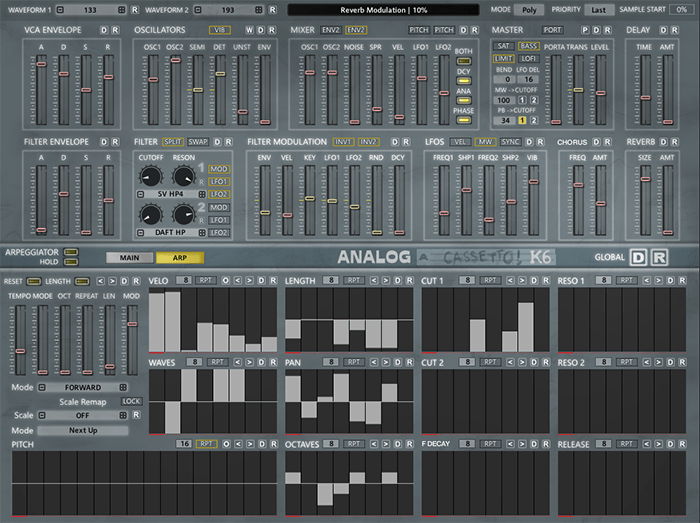This screenshot has width=700, height=523.
Task: Click the R button in Delay header
Action: click(x=675, y=30)
